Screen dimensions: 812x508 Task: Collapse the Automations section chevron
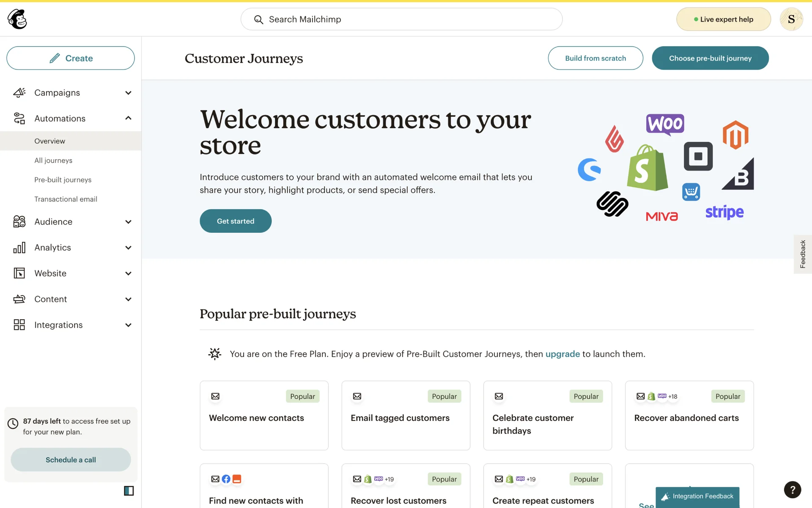pos(128,119)
